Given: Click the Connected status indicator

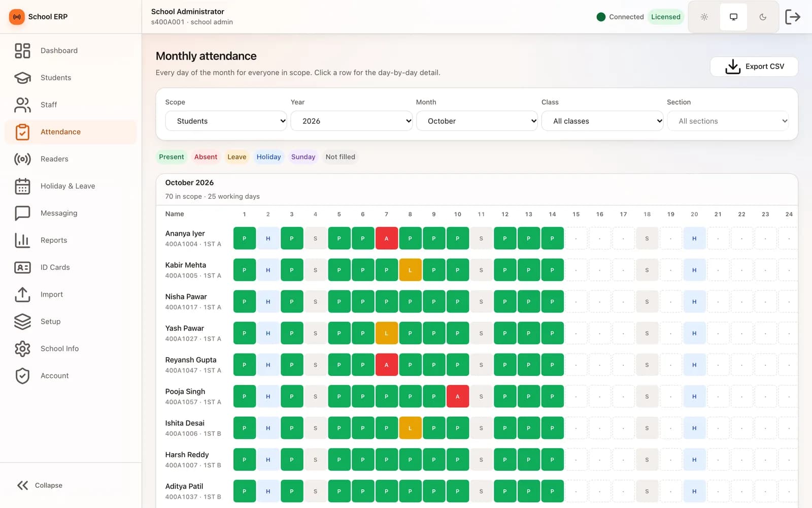Looking at the screenshot, I should [x=620, y=17].
